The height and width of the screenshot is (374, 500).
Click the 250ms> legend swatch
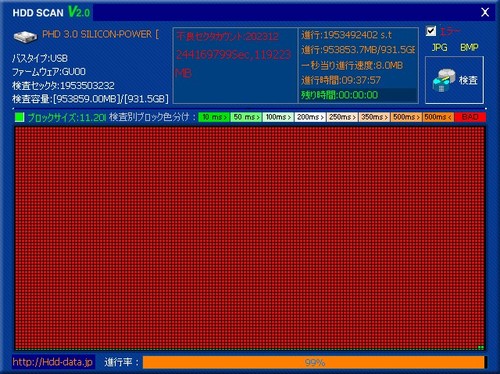coord(342,117)
